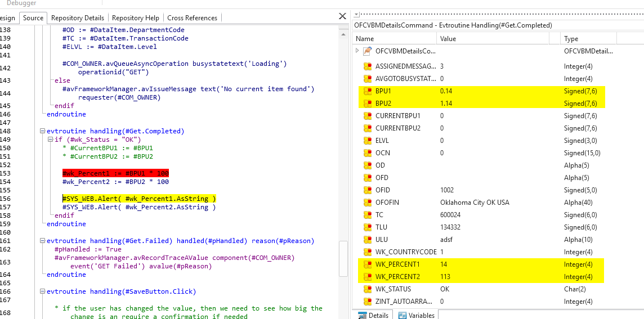Open the Repository Details tab
644x319 pixels.
[77, 18]
